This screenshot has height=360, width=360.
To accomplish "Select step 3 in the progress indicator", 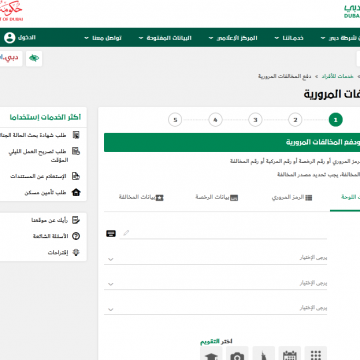I will tap(255, 120).
